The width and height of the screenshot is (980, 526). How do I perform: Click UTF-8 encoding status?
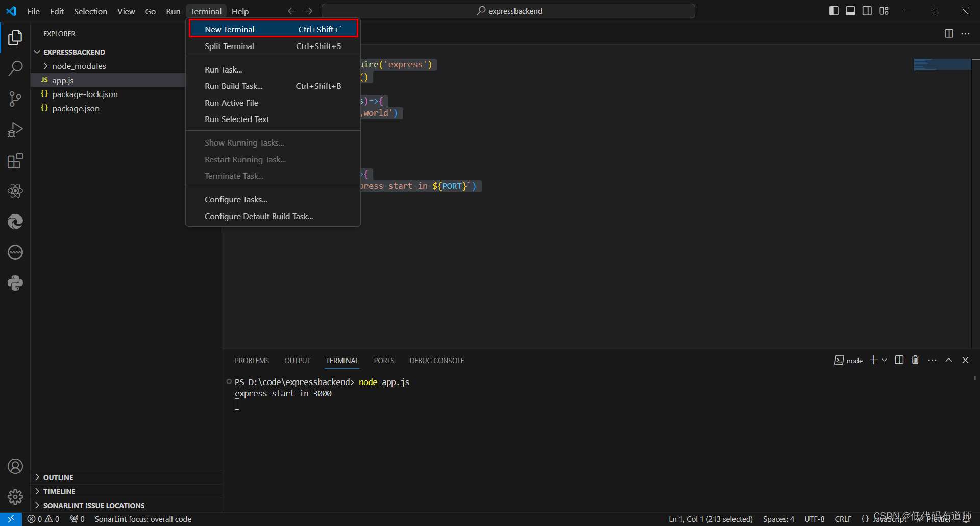point(814,519)
